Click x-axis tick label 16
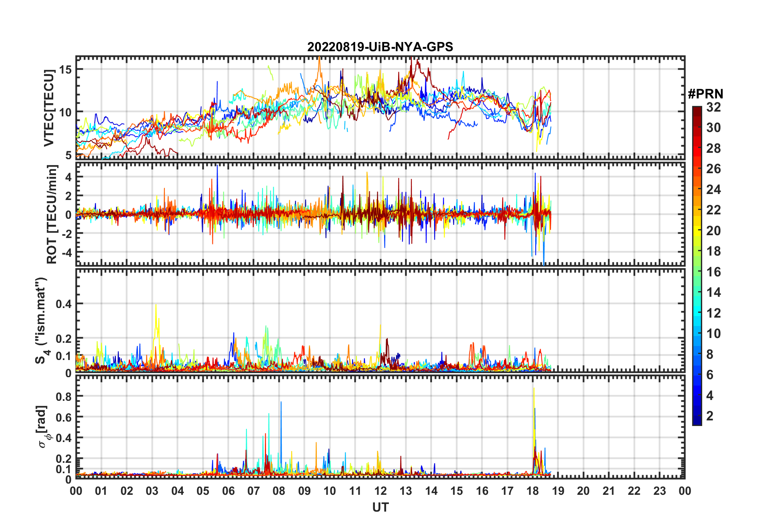The height and width of the screenshot is (532, 761). tap(482, 491)
